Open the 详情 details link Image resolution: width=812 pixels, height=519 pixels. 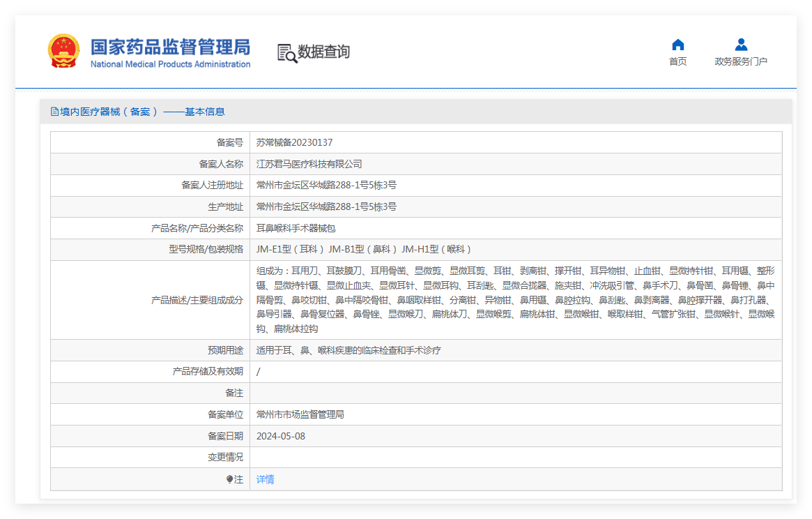point(265,480)
